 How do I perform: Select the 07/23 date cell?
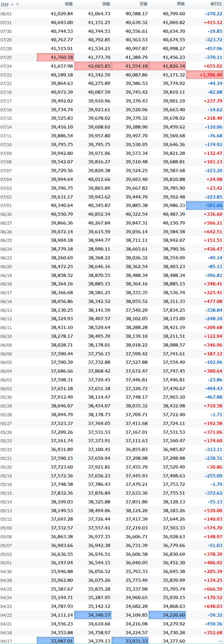point(6,75)
